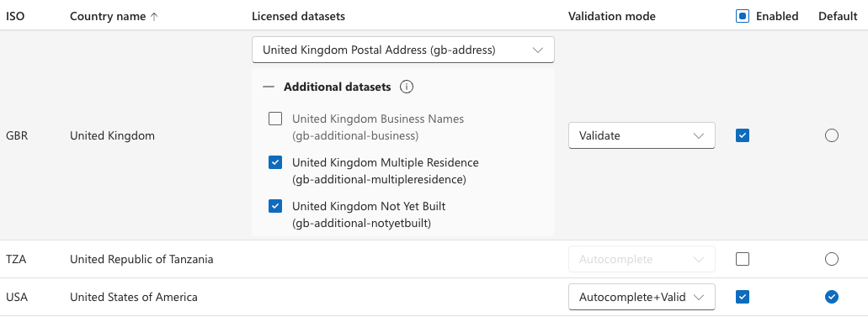
Task: Check United Kingdom Business Names dataset
Action: [275, 119]
